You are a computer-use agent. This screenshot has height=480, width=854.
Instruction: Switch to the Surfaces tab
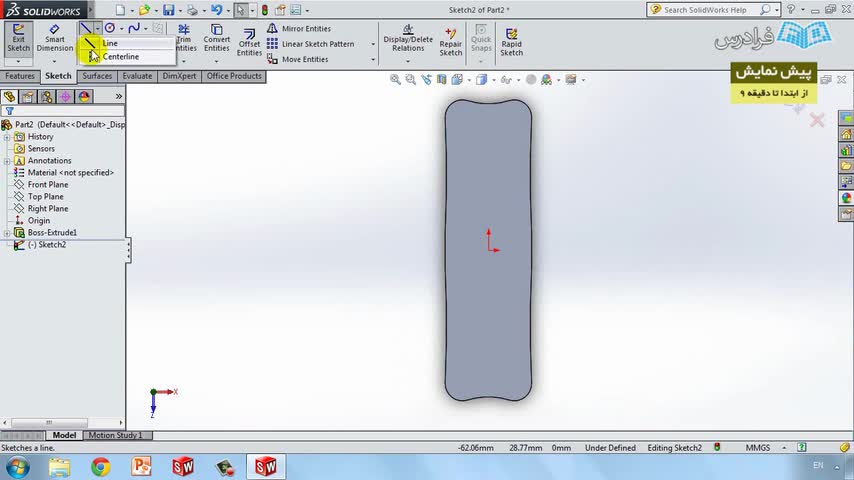click(x=97, y=76)
